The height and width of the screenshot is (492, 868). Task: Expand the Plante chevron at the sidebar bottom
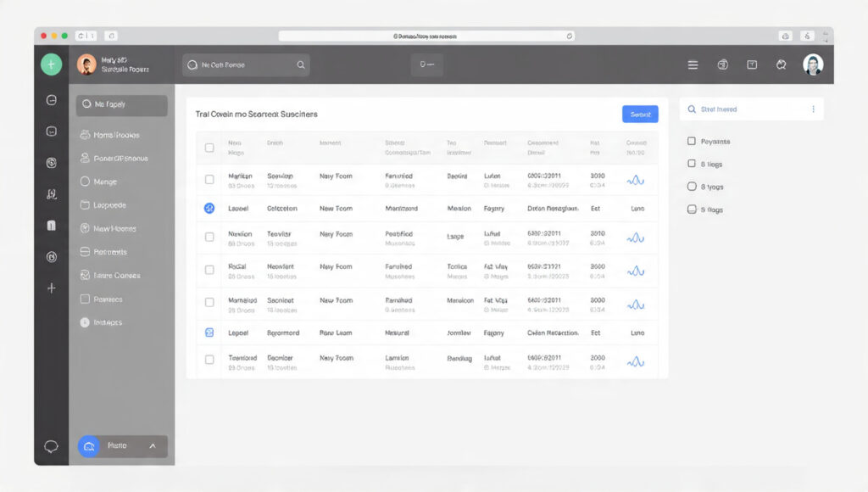click(x=153, y=446)
